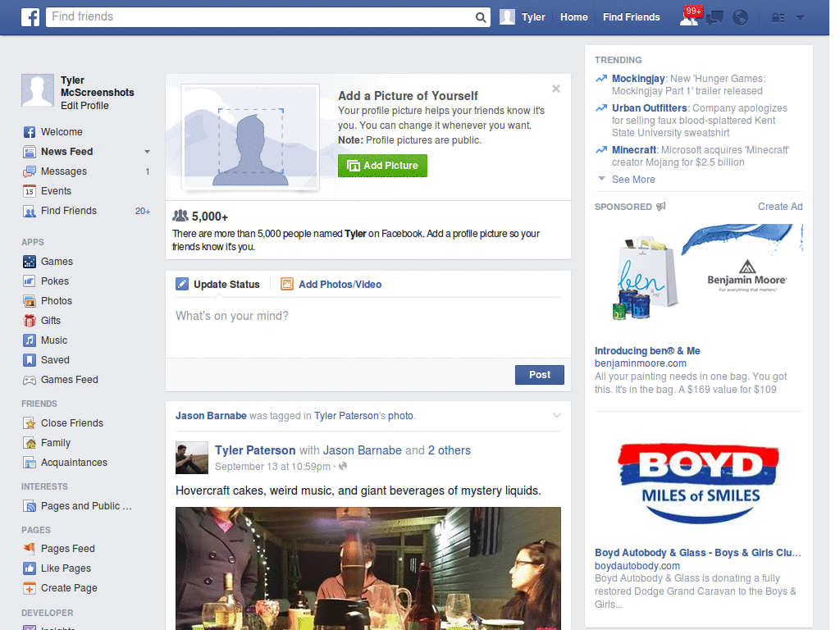Click the Close Friends star icon
The width and height of the screenshot is (840, 630).
(30, 423)
